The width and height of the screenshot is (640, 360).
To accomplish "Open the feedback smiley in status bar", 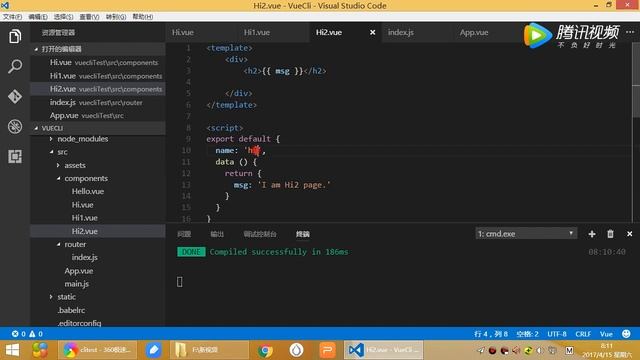I will 626,334.
